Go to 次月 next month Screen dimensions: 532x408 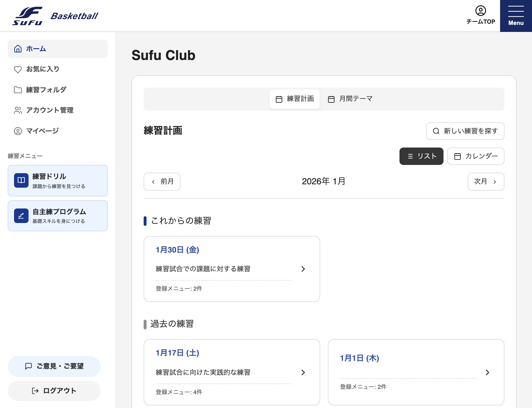pos(486,181)
